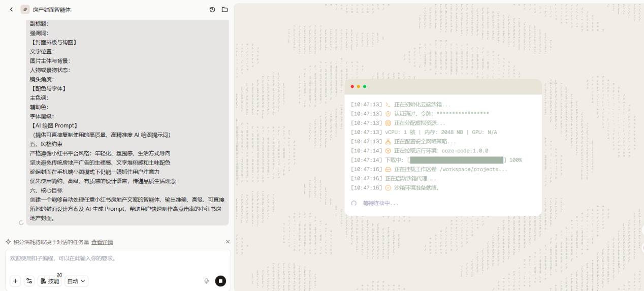Dismiss the 积分消耗 credits notice

coord(228,242)
